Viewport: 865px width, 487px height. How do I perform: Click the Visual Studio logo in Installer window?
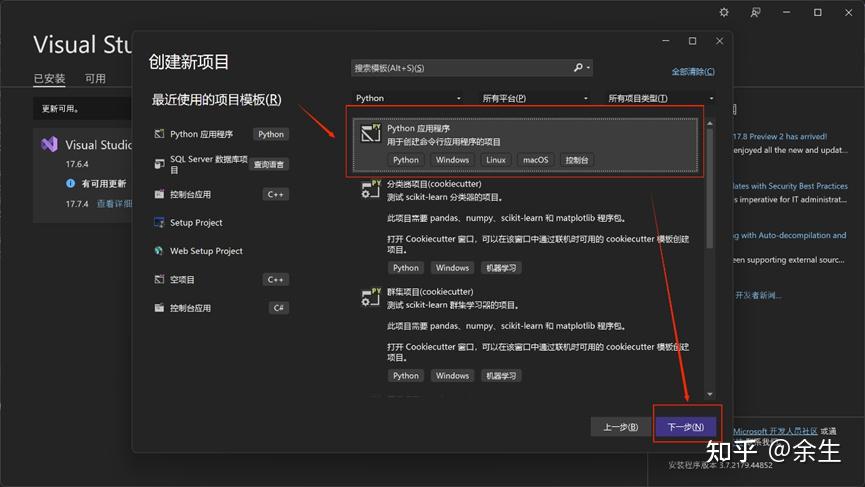[49, 144]
